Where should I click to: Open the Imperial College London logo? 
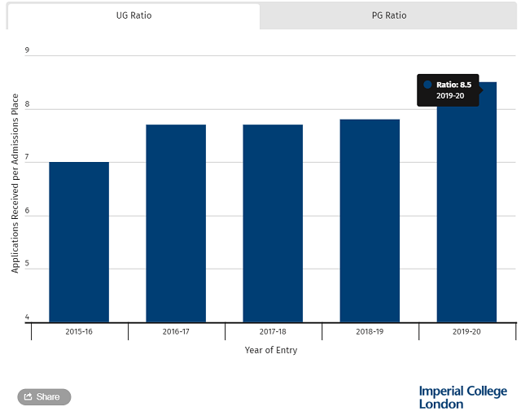(463, 397)
